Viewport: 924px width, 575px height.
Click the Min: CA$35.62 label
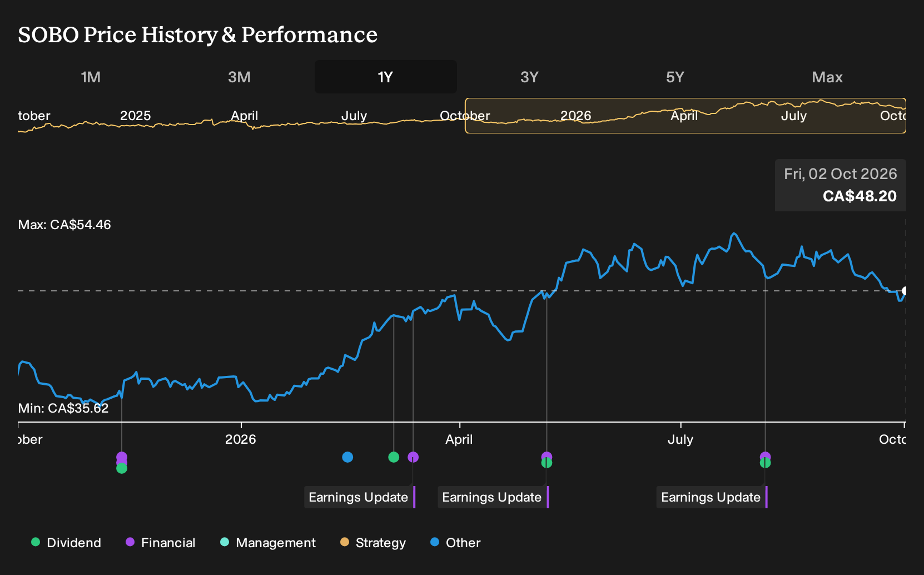(63, 408)
